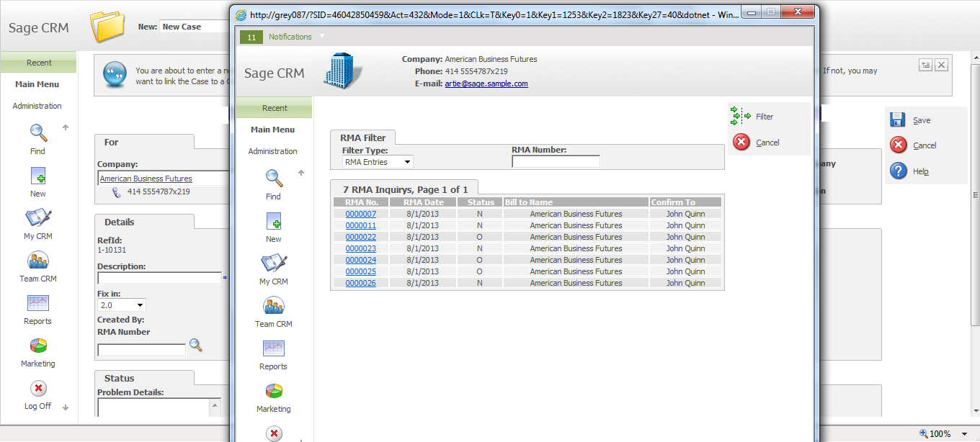
Task: Click the down arrow beside Log Off in the main window
Action: tap(66, 407)
